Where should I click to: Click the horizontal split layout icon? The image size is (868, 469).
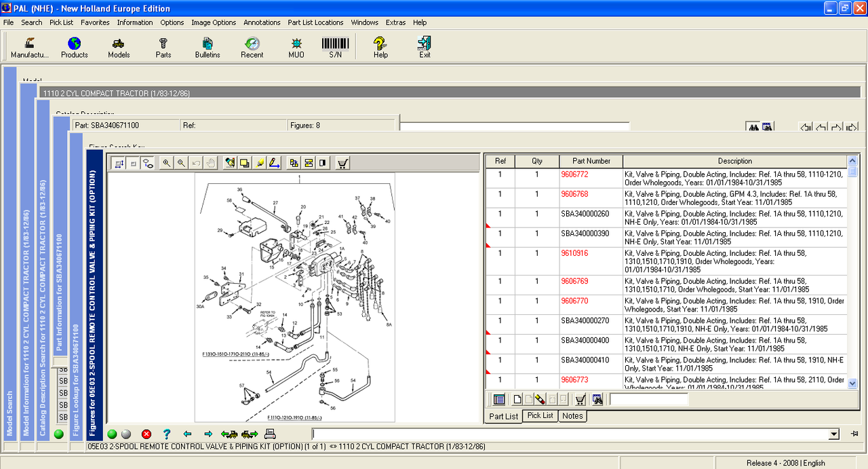coord(309,163)
